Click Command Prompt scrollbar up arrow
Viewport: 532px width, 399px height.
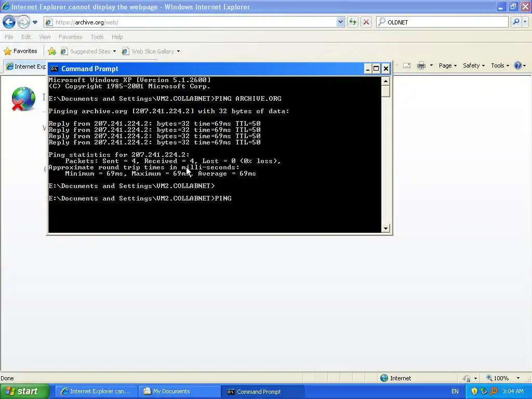point(385,81)
